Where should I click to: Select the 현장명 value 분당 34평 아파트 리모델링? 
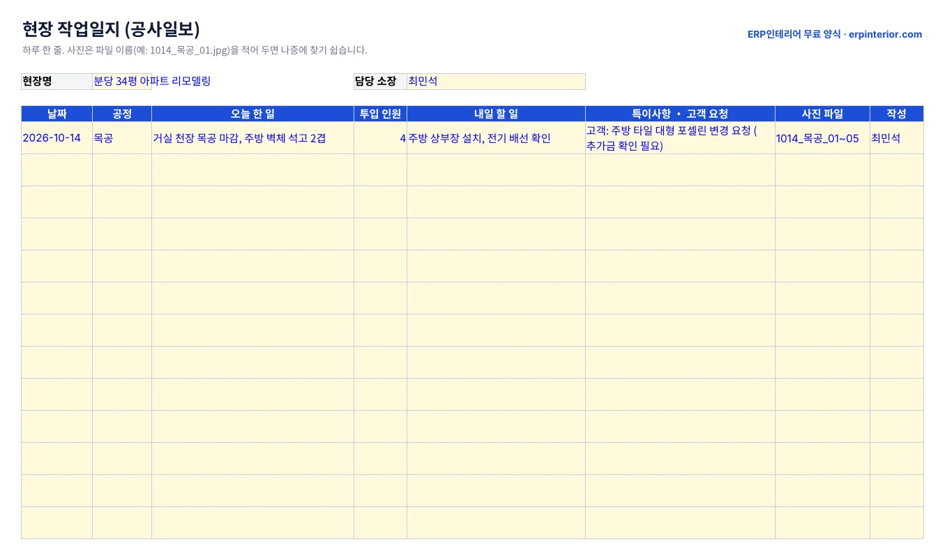152,81
